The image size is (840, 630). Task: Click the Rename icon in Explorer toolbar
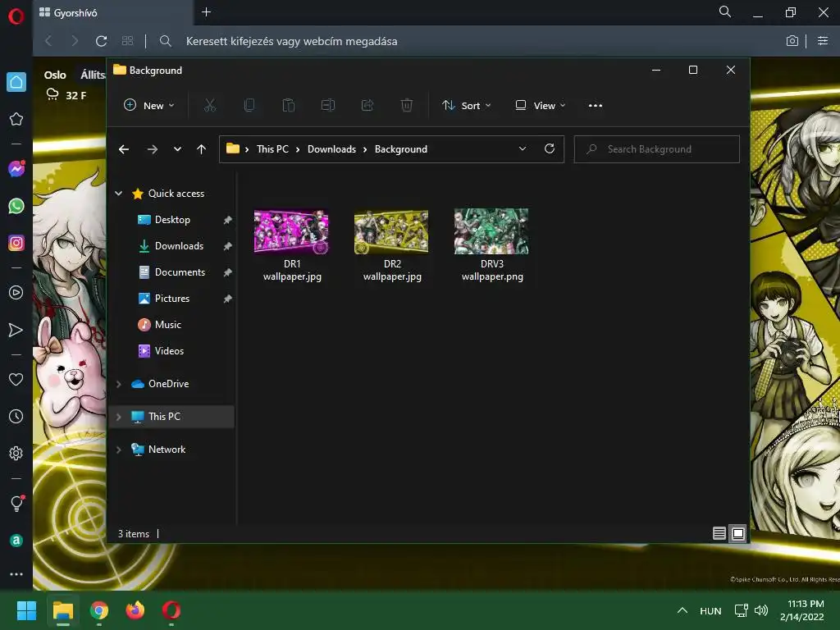(328, 106)
